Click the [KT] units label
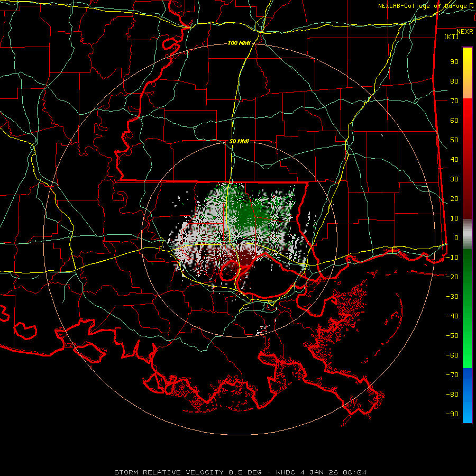The height and width of the screenshot is (476, 476). click(451, 36)
